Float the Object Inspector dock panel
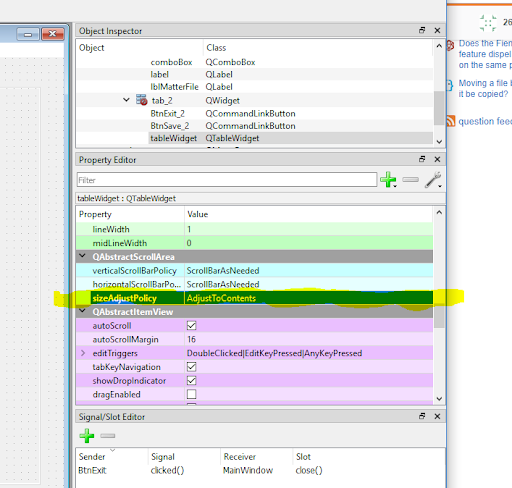The height and width of the screenshot is (488, 512). tap(422, 30)
